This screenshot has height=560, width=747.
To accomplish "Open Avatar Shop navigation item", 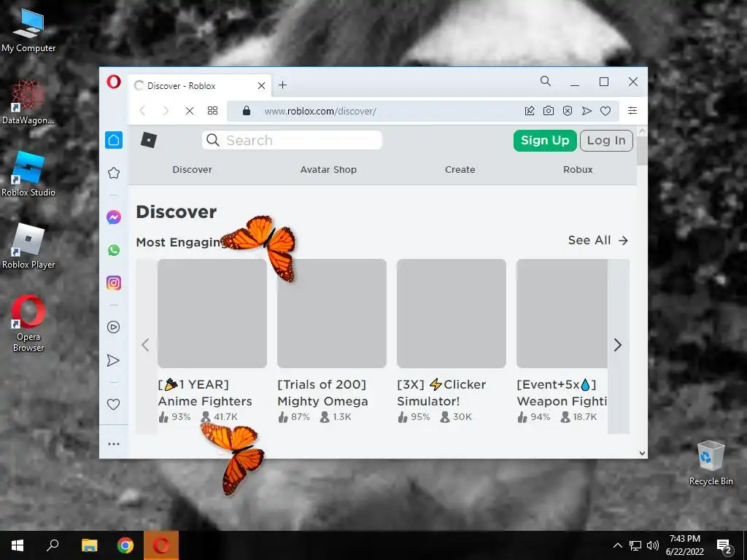I will (328, 169).
